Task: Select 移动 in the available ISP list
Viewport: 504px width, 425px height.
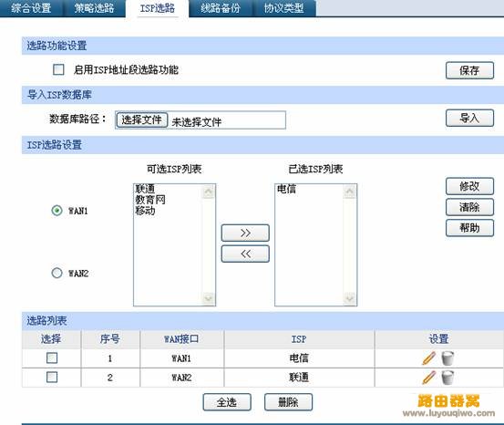Action: (x=145, y=211)
